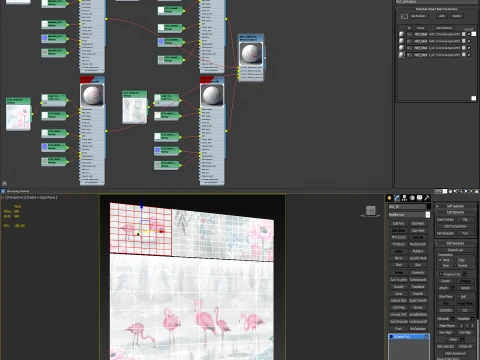Image resolution: width=480 pixels, height=360 pixels.
Task: Click first sub-material color swatch
Action: point(463,34)
